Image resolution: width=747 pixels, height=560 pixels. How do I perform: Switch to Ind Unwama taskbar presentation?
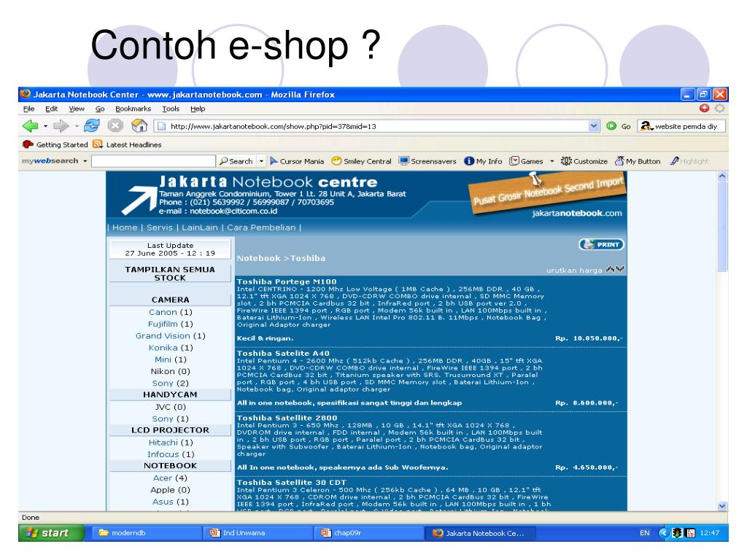coord(259,533)
